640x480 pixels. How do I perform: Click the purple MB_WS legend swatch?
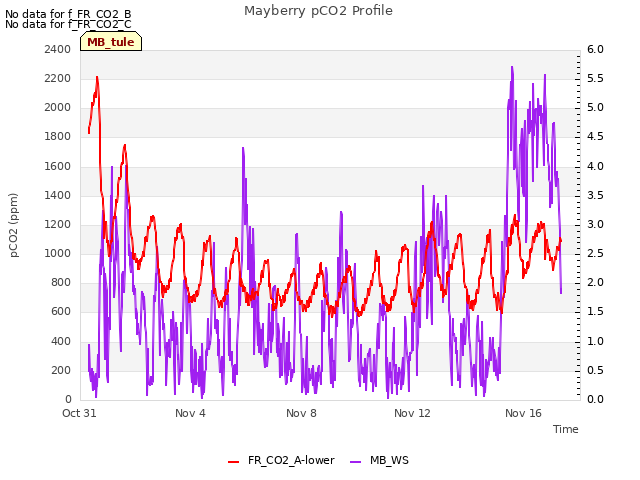(356, 462)
